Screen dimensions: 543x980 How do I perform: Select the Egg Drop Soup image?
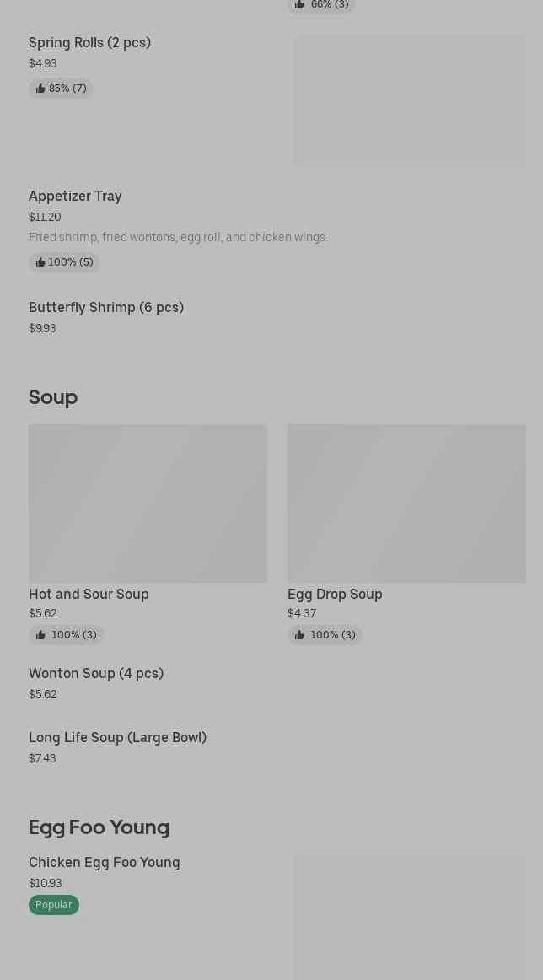tap(406, 503)
